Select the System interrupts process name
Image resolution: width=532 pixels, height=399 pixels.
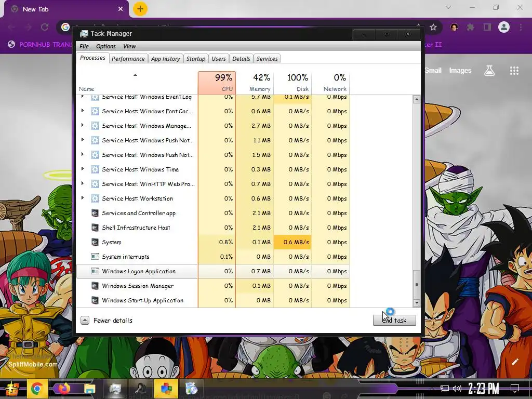(x=126, y=257)
